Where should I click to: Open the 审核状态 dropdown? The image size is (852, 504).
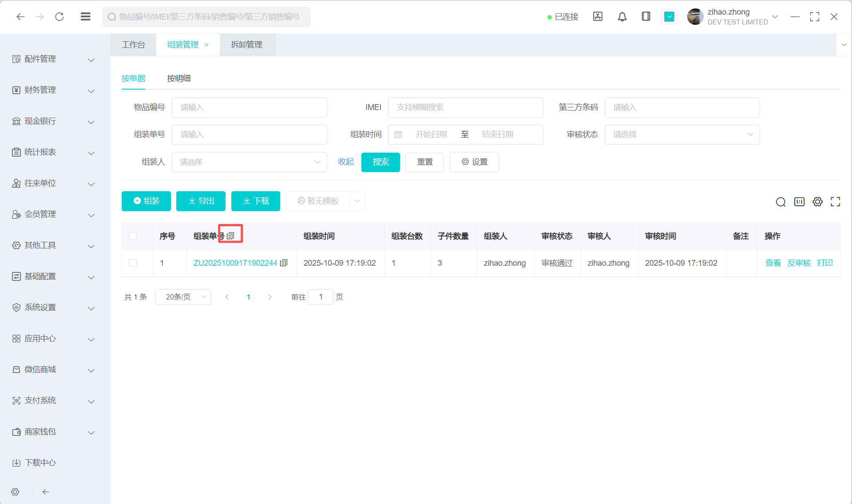pos(682,134)
